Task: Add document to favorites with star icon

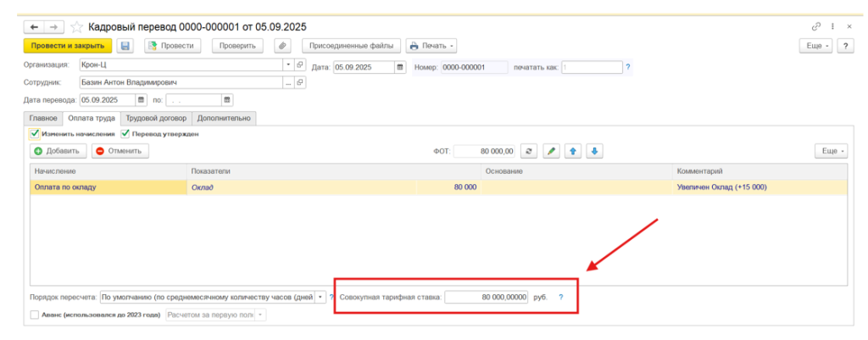Action: 77,26
